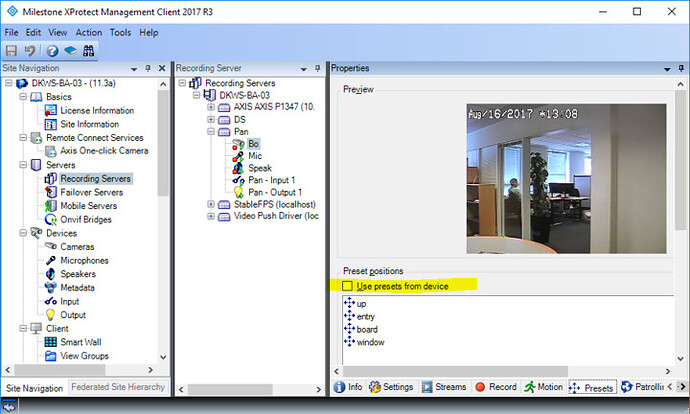Switch to Federated Site Hierarchy tab
This screenshot has height=414, width=690.
118,387
